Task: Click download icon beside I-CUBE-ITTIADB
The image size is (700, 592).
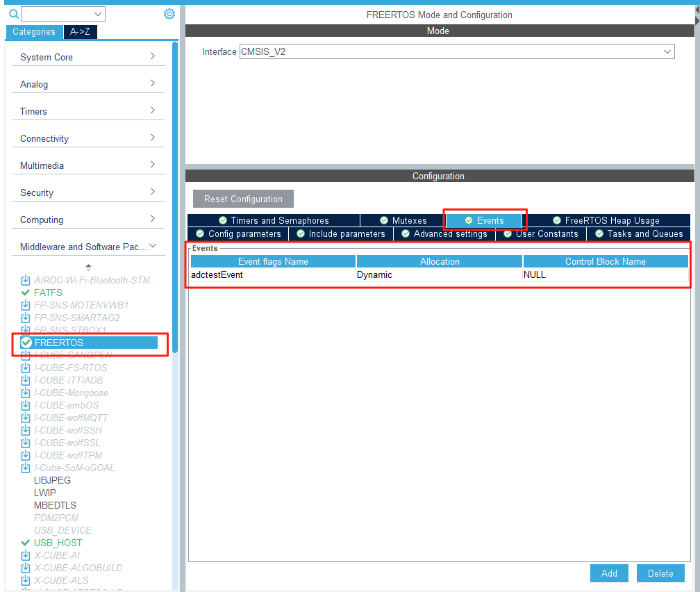Action: (x=26, y=381)
